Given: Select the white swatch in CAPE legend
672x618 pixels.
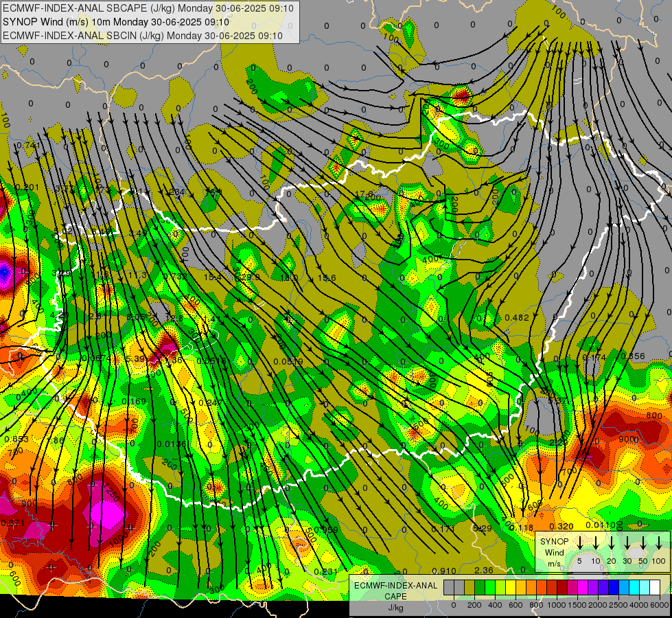Looking at the screenshot, I should click(654, 587).
